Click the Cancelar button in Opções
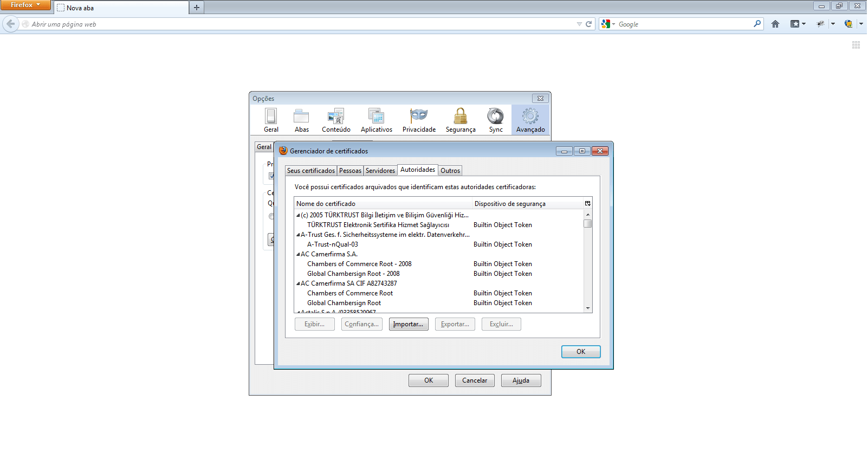 (475, 380)
